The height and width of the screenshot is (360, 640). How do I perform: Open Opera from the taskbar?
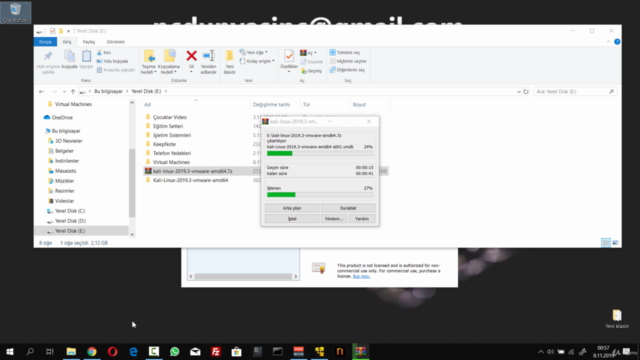point(113,351)
